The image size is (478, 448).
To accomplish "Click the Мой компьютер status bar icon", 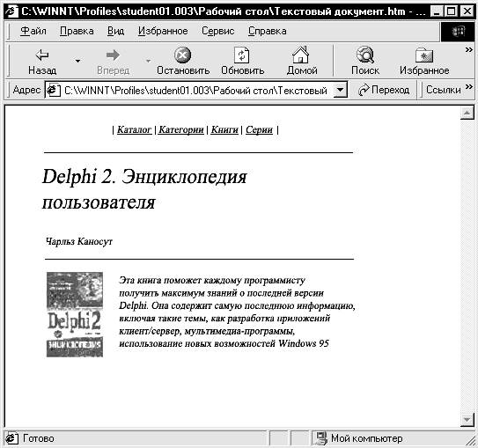I will (x=321, y=438).
